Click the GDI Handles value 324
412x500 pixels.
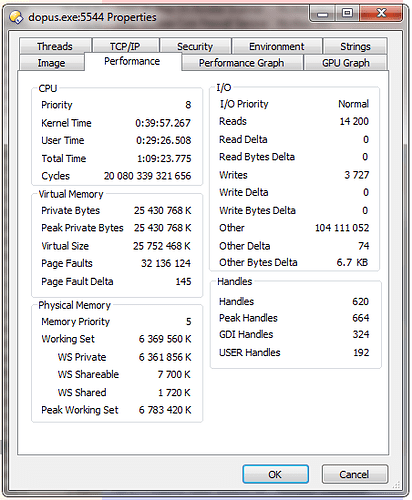pos(361,334)
